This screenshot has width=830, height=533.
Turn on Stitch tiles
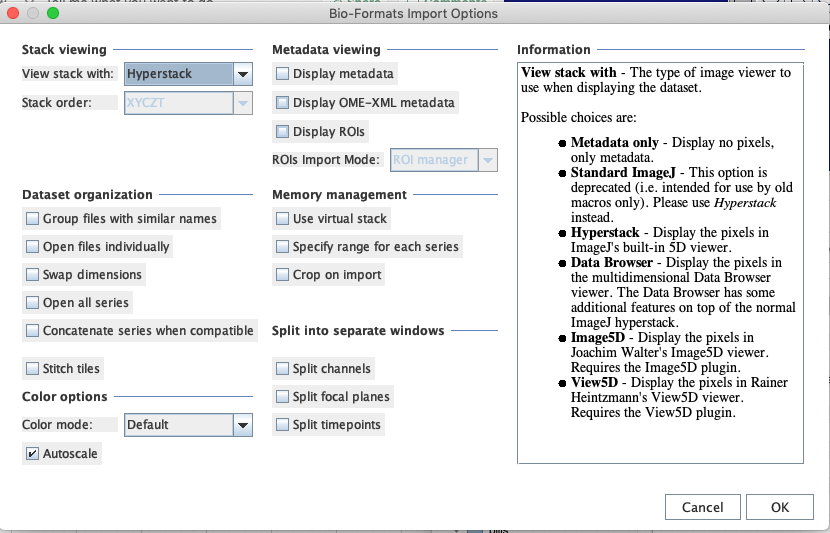click(33, 368)
